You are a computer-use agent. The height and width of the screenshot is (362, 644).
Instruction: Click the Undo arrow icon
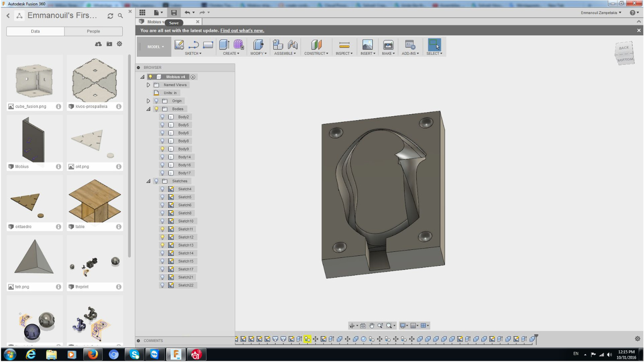pyautogui.click(x=187, y=12)
